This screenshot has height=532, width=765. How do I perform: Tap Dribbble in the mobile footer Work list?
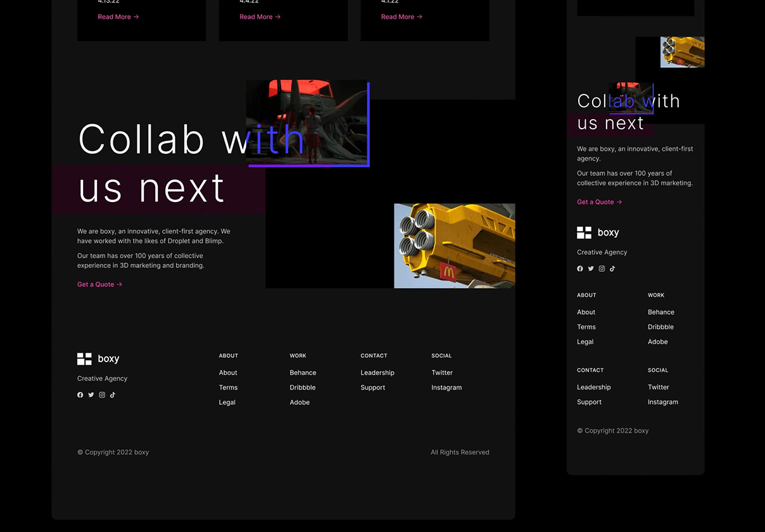click(661, 327)
